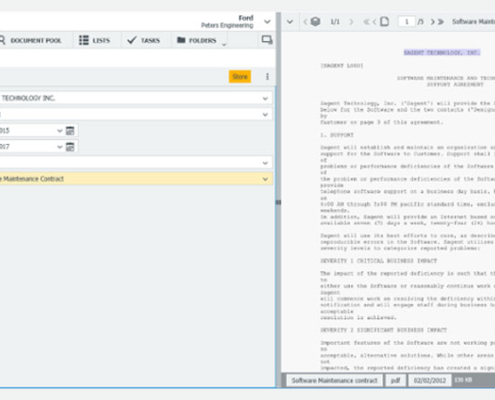The image size is (495, 400).
Task: Expand the dropdown below the TECHNOLOGY INC. field
Action: (x=265, y=114)
